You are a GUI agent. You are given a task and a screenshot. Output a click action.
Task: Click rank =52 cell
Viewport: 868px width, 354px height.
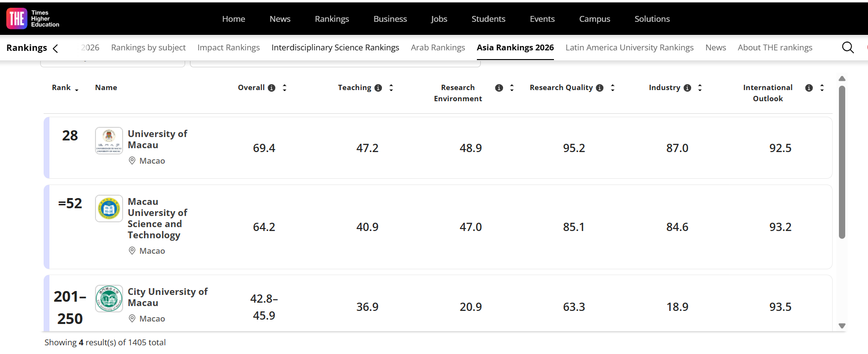[x=70, y=203]
